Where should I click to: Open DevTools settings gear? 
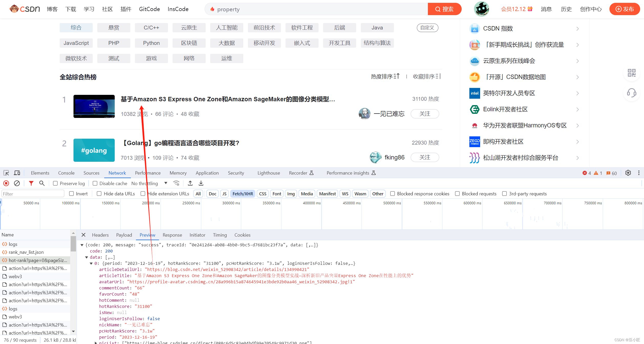pyautogui.click(x=628, y=173)
